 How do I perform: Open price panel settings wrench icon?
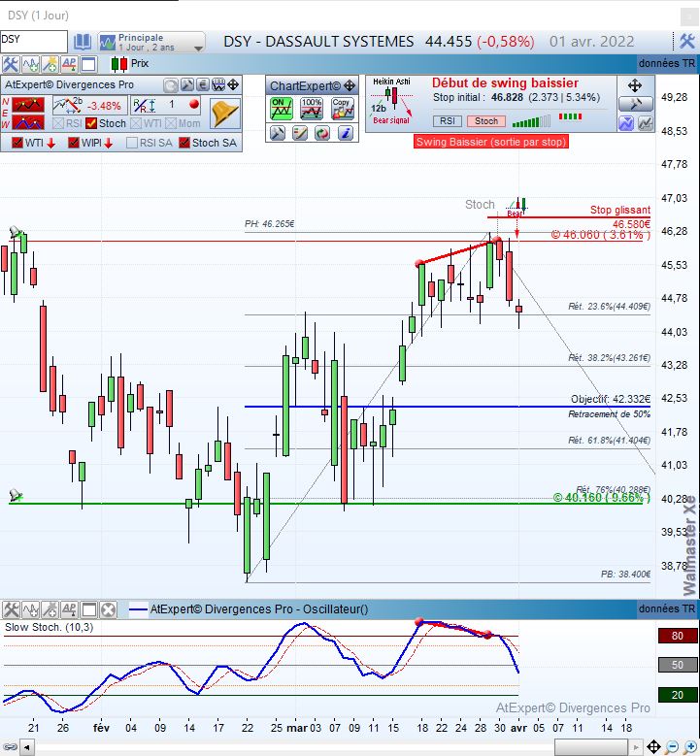coord(10,64)
